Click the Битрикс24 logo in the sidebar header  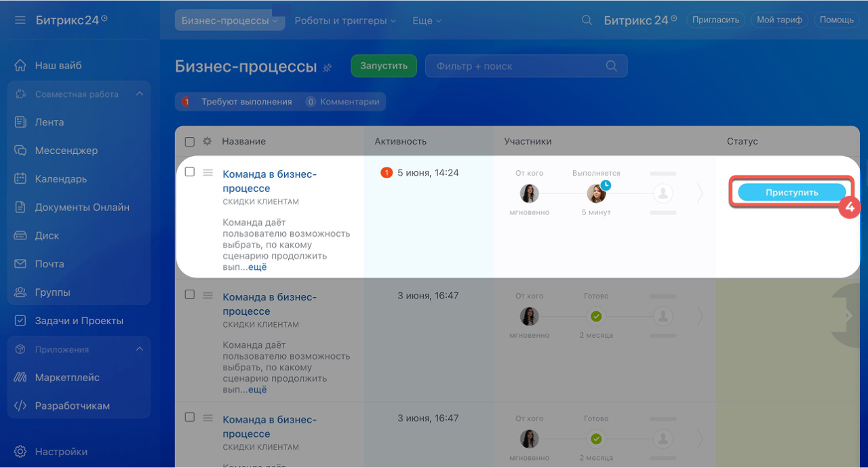(71, 20)
